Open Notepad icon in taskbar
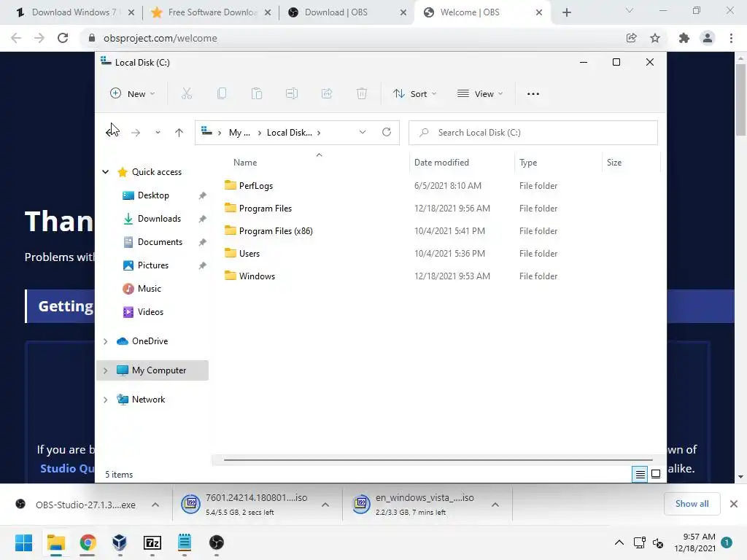Image resolution: width=747 pixels, height=560 pixels. (x=185, y=542)
